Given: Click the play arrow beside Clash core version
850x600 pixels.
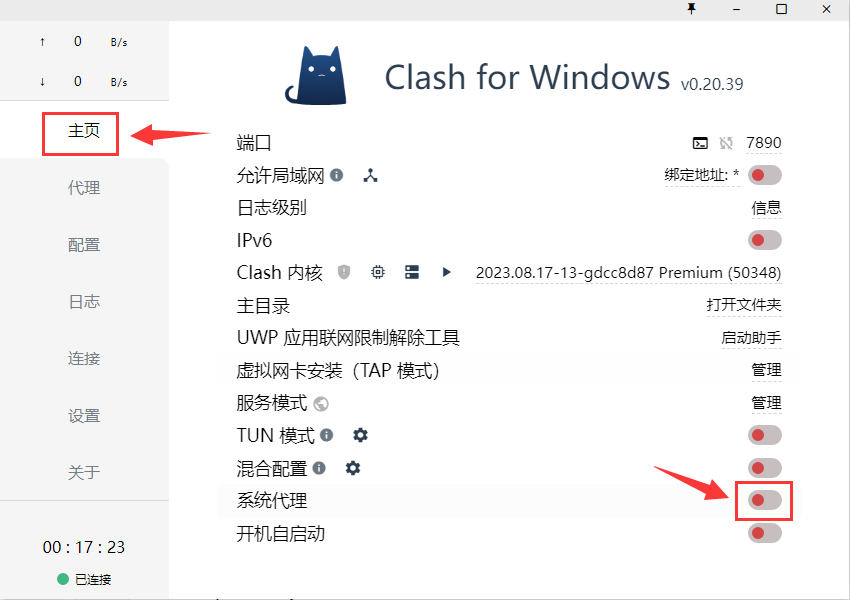Looking at the screenshot, I should [x=446, y=272].
